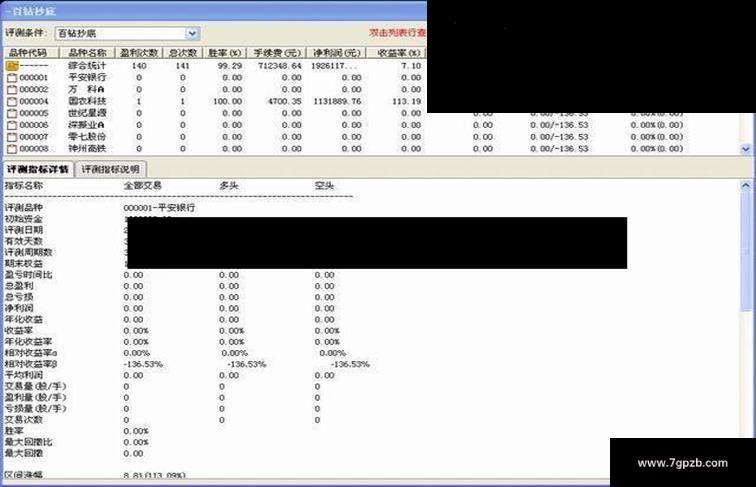Image resolution: width=756 pixels, height=487 pixels.
Task: Click the -136.53% value under 全部交易
Action: coord(143,364)
